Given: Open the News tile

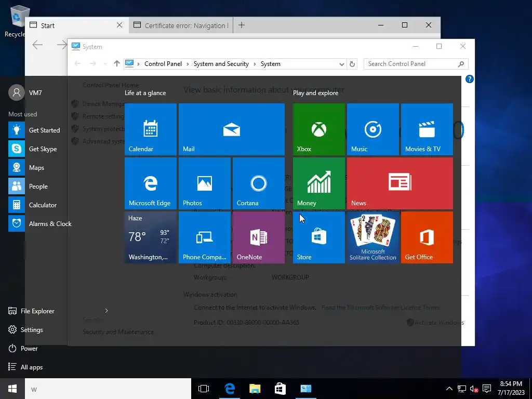Looking at the screenshot, I should click(x=400, y=183).
